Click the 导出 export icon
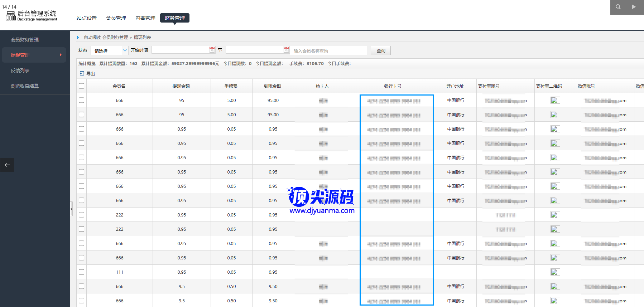The height and width of the screenshot is (307, 644). point(82,73)
